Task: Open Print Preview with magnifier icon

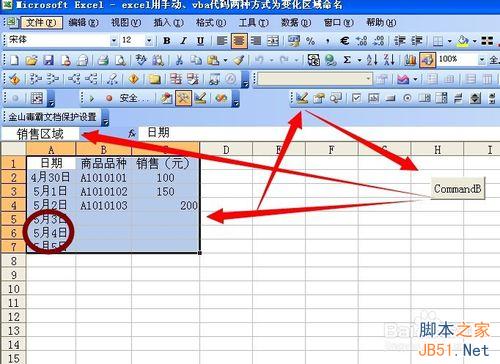Action: pyautogui.click(x=120, y=60)
